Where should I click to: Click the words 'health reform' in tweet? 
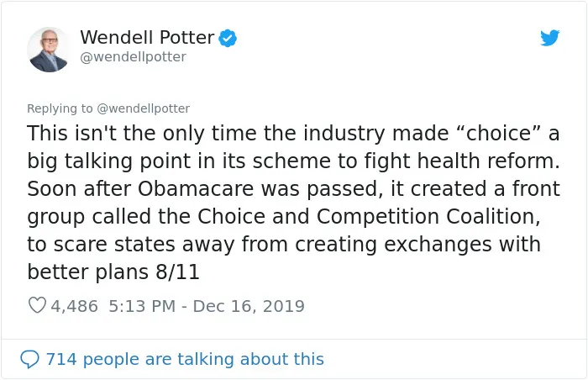[x=488, y=161]
